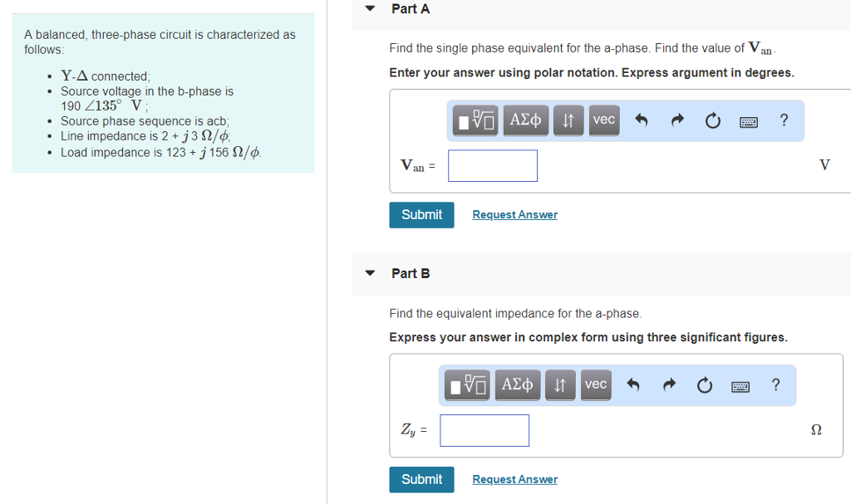
Task: Click Request Answer in Part B
Action: pyautogui.click(x=514, y=479)
